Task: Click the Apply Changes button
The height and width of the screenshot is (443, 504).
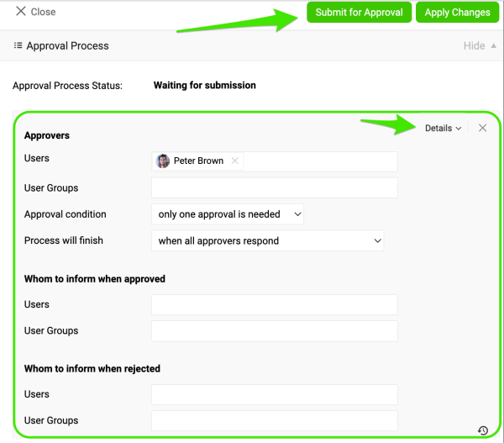Action: pyautogui.click(x=457, y=13)
